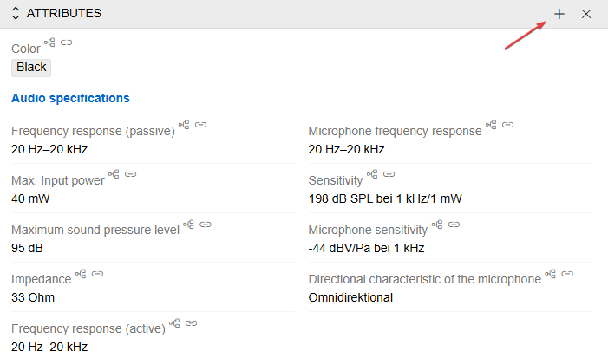Viewport: 608px width, 364px height.
Task: Collapse the ATTRIBUTES panel
Action: tap(16, 14)
